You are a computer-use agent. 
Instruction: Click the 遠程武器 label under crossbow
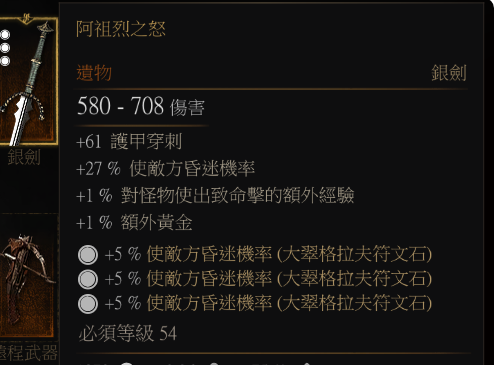point(29,353)
